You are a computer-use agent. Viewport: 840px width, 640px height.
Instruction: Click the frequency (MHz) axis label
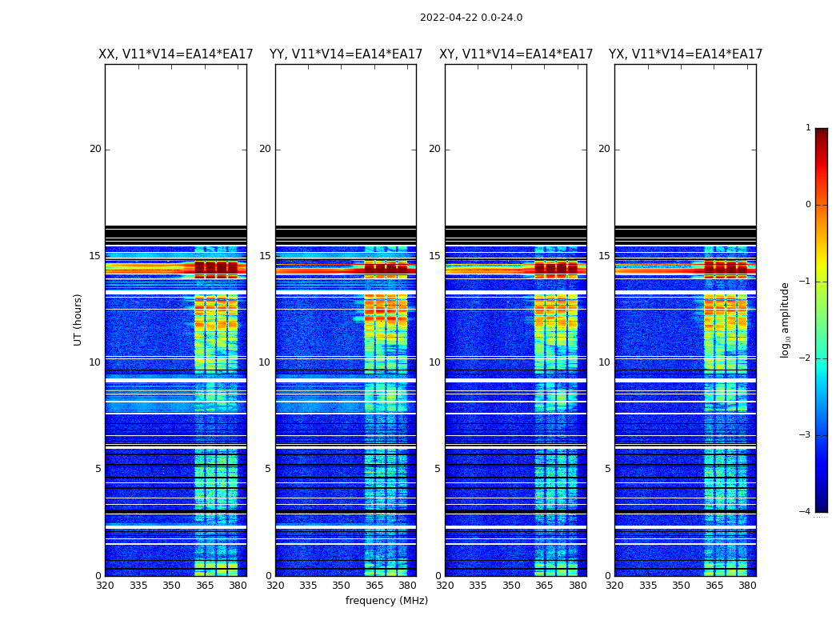pyautogui.click(x=386, y=600)
